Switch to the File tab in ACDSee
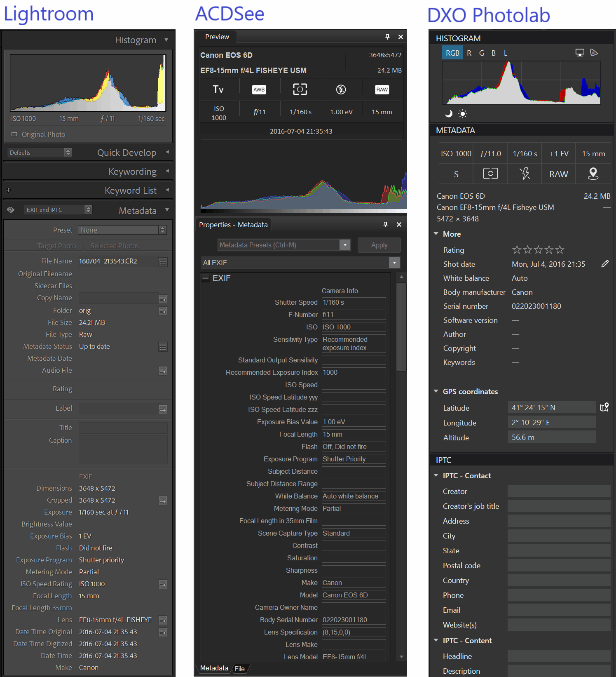The image size is (616, 677). tap(239, 669)
